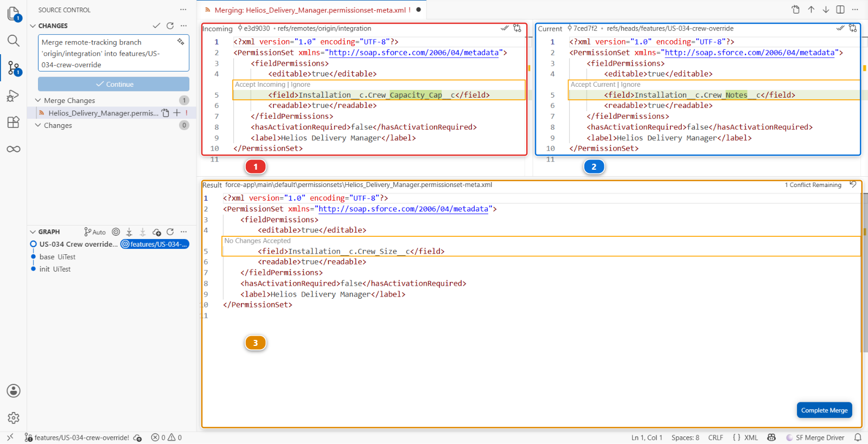Open the Source Control view
Screen dimensions: 868x444
pyautogui.click(x=14, y=68)
